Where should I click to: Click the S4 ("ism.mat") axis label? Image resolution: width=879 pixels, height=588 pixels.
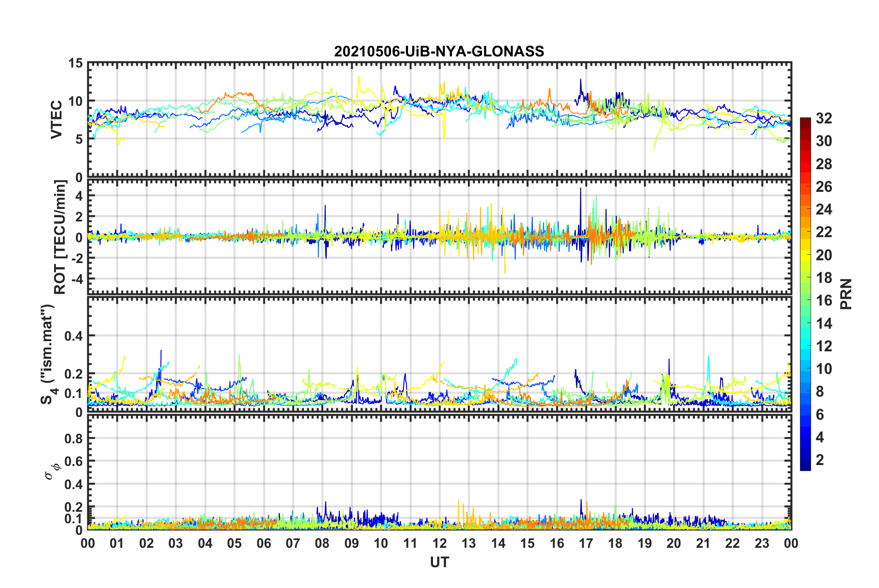pyautogui.click(x=49, y=354)
